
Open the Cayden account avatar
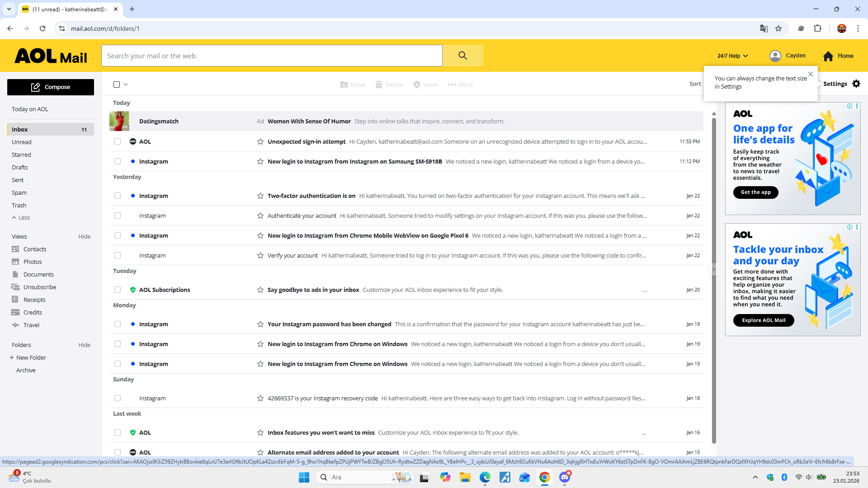pyautogui.click(x=775, y=56)
